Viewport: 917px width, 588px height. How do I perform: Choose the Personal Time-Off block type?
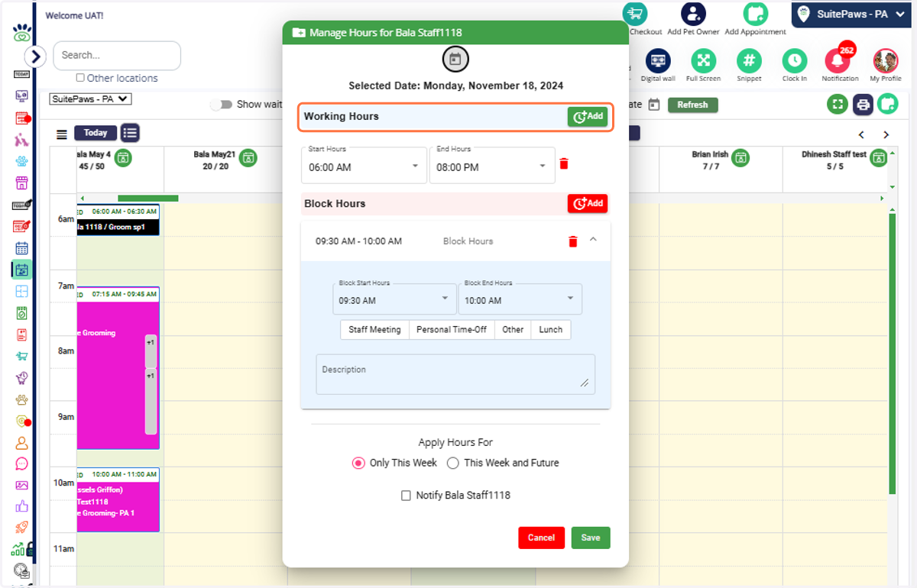click(x=452, y=330)
